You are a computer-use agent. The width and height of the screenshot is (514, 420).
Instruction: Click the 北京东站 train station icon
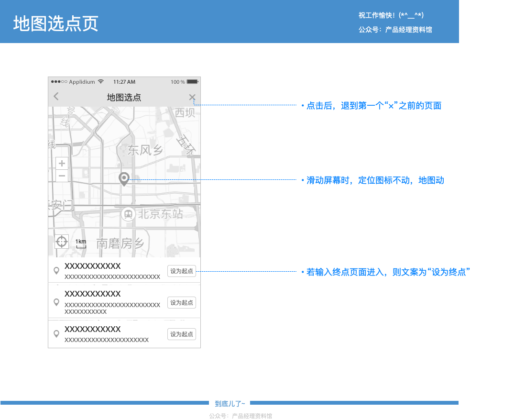point(128,214)
